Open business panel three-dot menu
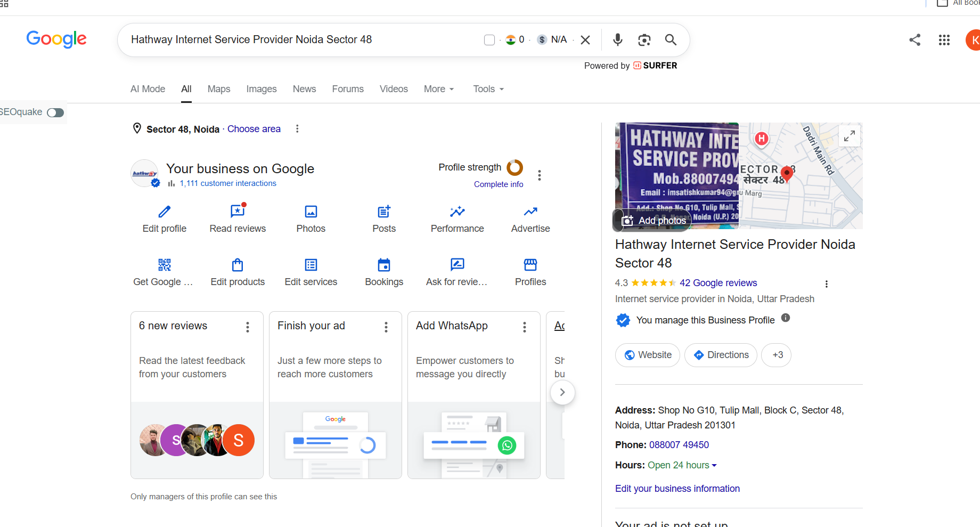Viewport: 980px width, 527px height. [x=540, y=175]
